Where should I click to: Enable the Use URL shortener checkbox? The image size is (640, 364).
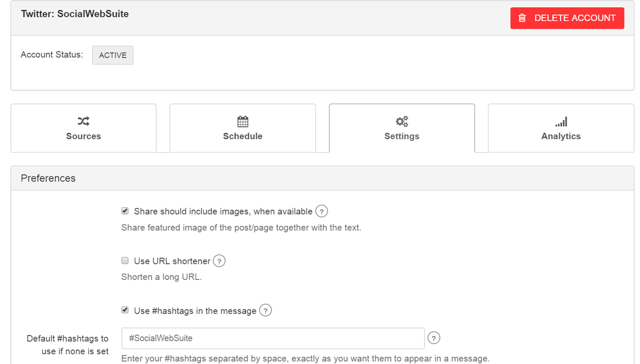point(125,261)
